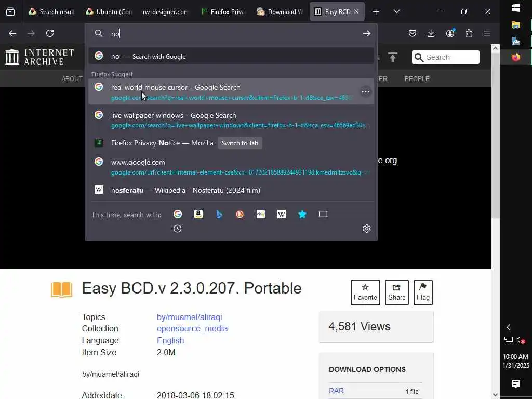Open the opensource_media collection link
Image resolution: width=532 pixels, height=399 pixels.
[x=192, y=328]
